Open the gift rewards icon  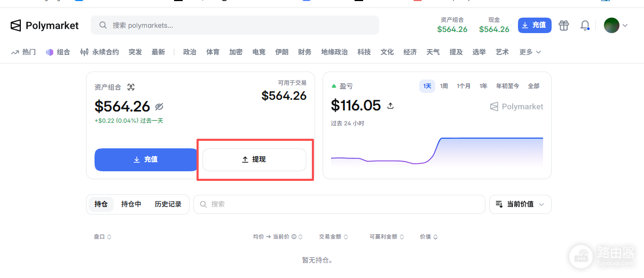(564, 25)
